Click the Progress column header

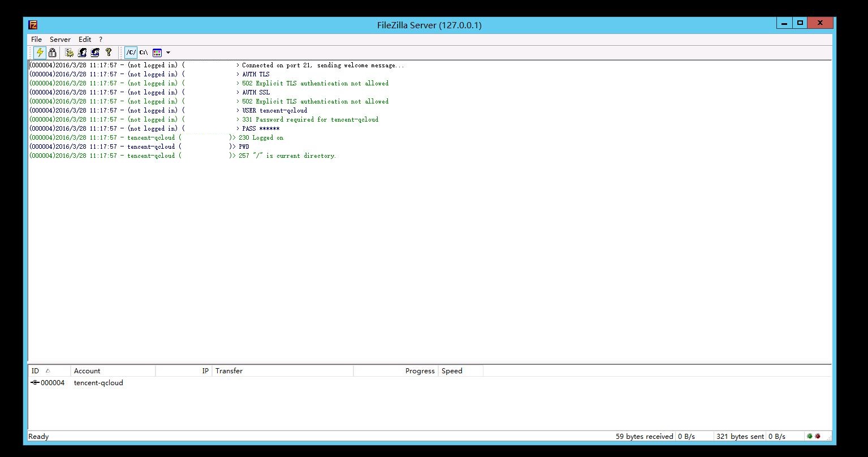[x=420, y=371]
